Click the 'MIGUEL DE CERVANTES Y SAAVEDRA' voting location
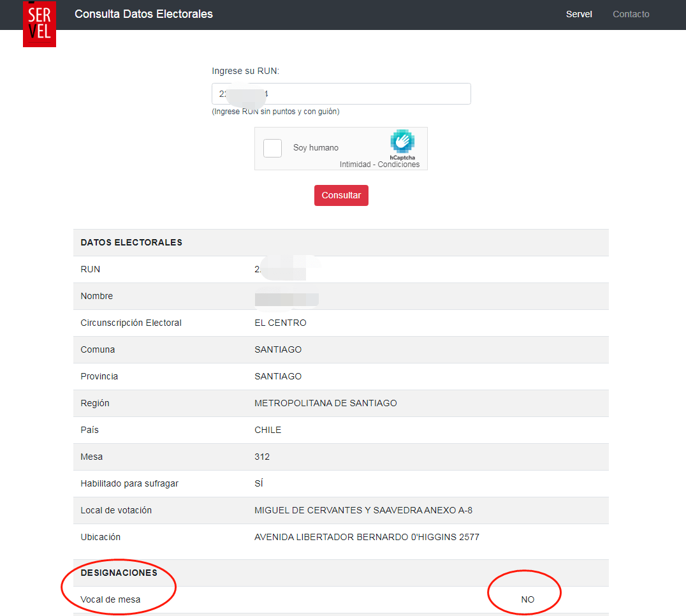This screenshot has width=686, height=616. (363, 510)
